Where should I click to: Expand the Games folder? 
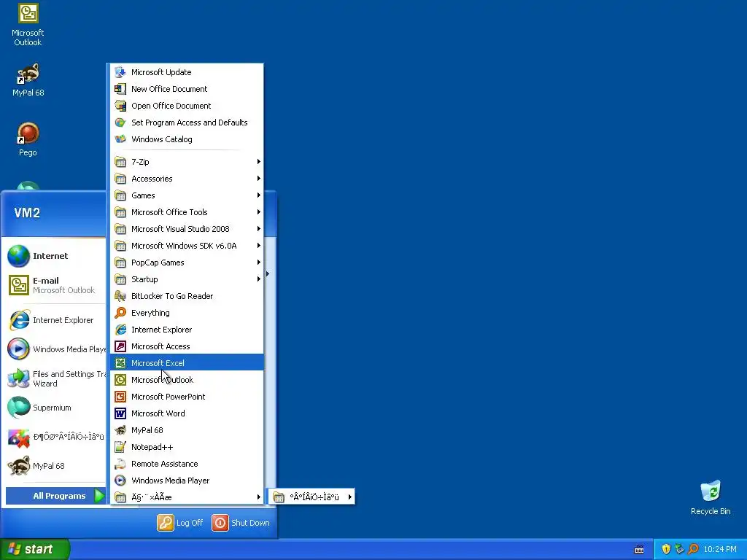coord(187,195)
